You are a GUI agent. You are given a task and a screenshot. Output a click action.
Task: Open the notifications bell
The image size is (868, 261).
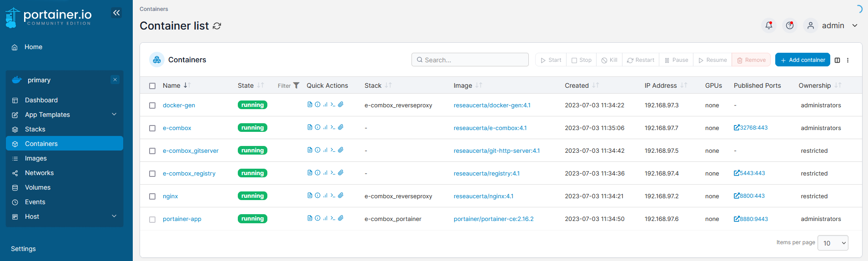coord(768,25)
